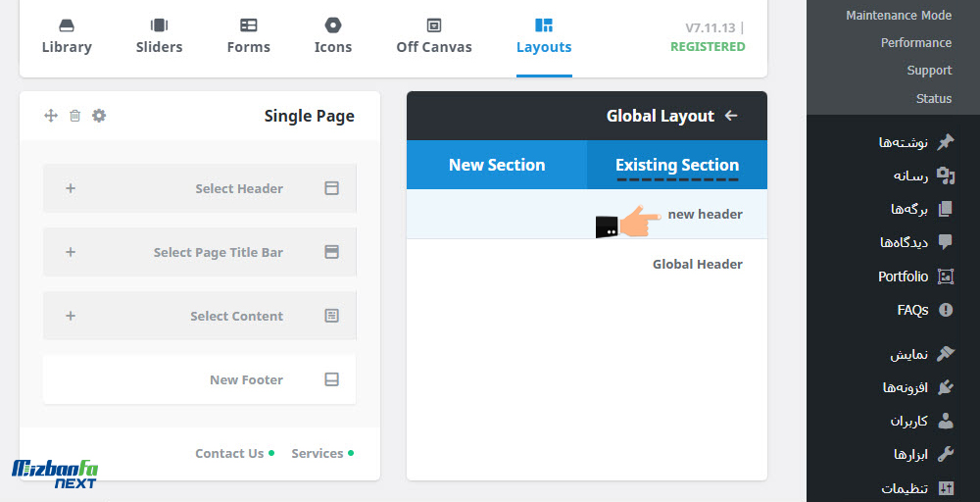Click the title bar icon beside Select Page Title Bar

coord(332,252)
